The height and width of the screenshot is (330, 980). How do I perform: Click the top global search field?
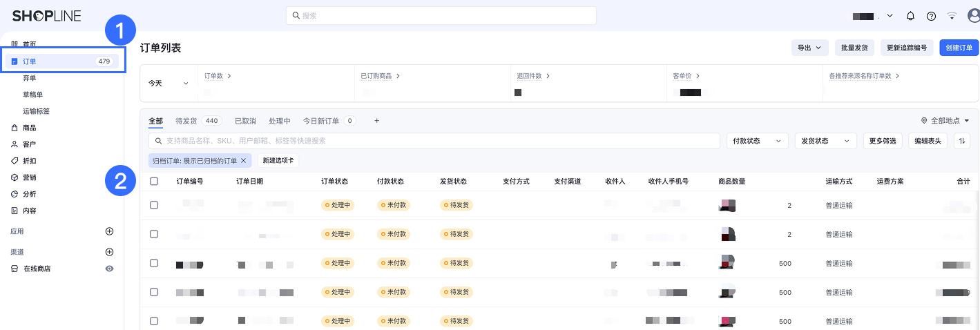tap(441, 15)
